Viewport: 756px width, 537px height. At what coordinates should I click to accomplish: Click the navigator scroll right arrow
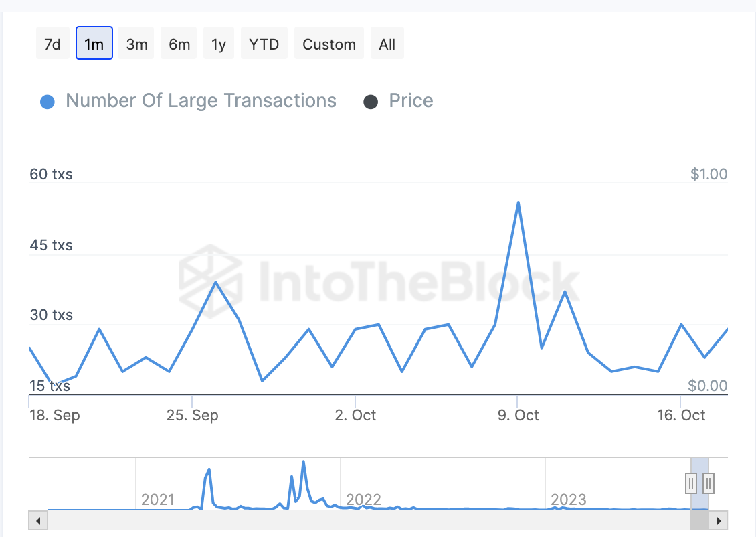pyautogui.click(x=719, y=521)
